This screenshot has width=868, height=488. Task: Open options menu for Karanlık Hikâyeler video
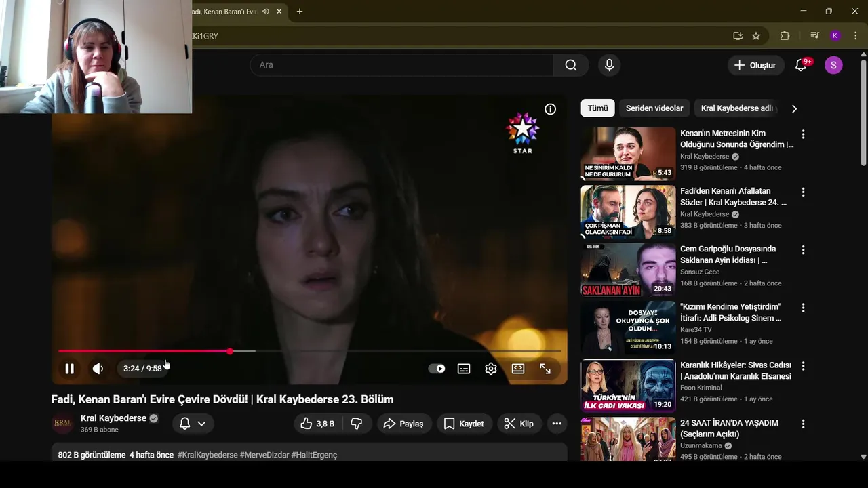[803, 365]
